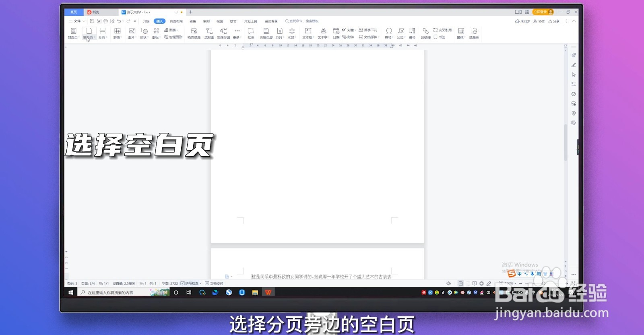
Task: Switch to outline view in status bar
Action: (468, 283)
